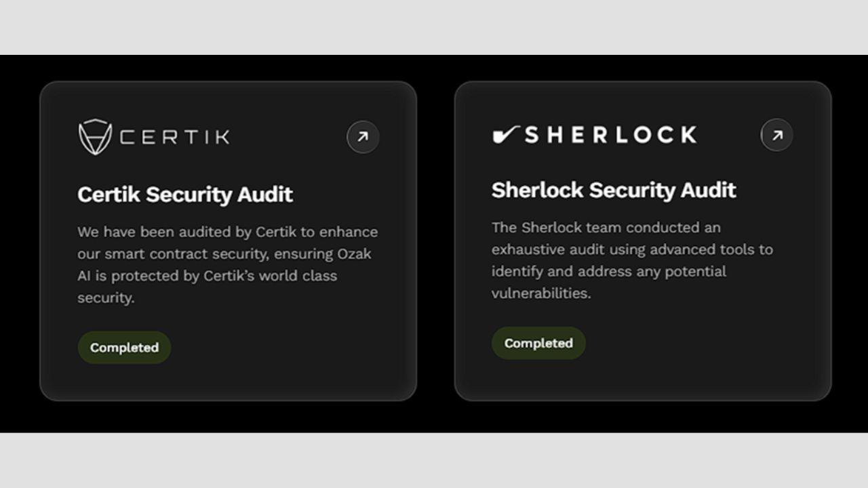Click the Certik shield logo emblem
The height and width of the screenshot is (488, 868).
pyautogui.click(x=95, y=137)
